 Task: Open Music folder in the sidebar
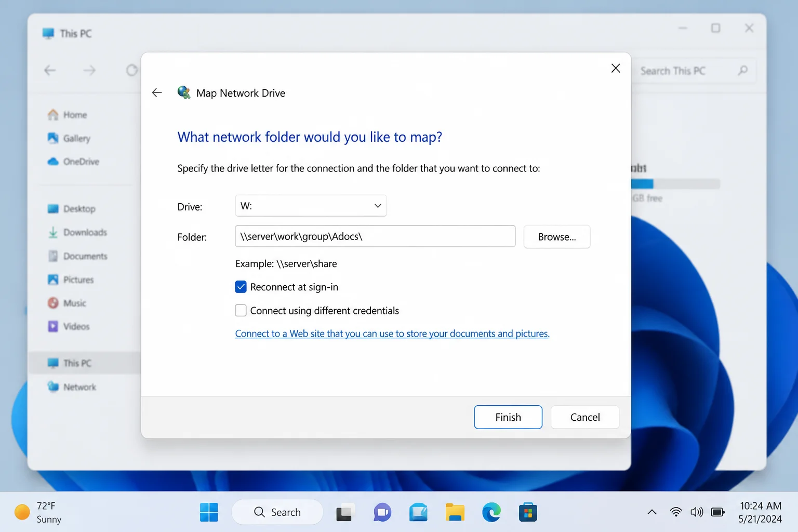[67, 303]
